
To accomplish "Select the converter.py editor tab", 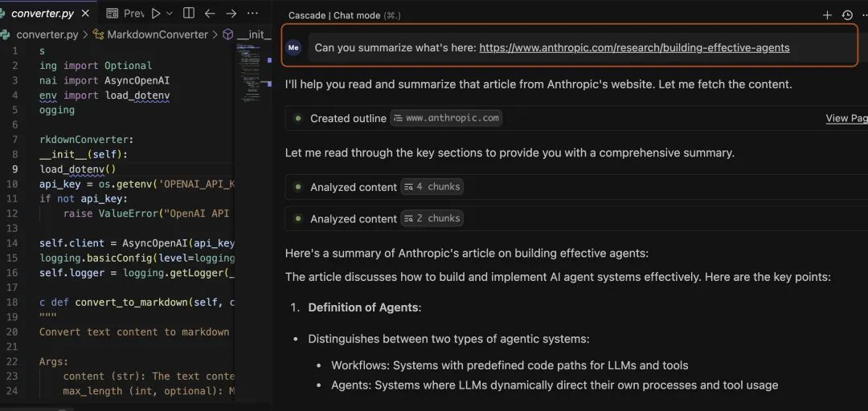I will pos(47,14).
